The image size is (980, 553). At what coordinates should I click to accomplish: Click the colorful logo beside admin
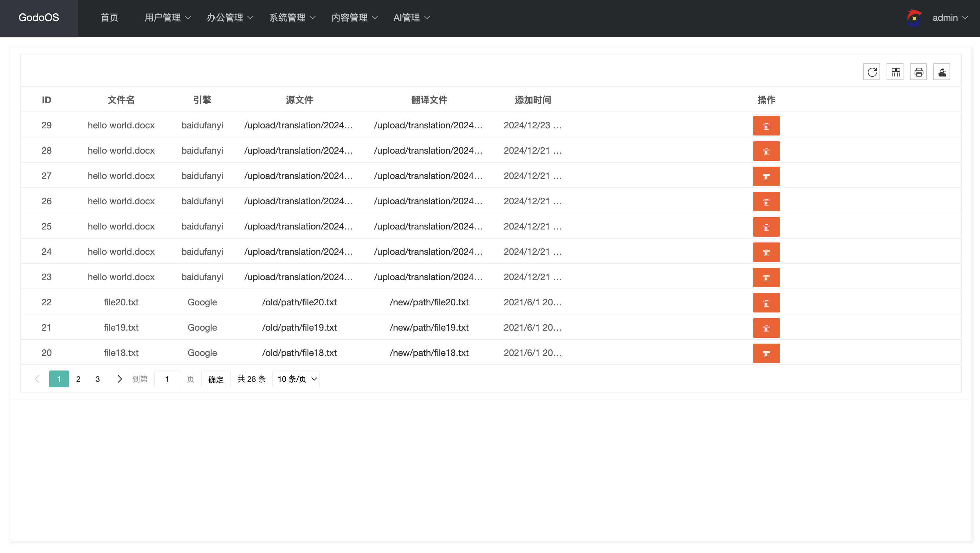pyautogui.click(x=914, y=18)
